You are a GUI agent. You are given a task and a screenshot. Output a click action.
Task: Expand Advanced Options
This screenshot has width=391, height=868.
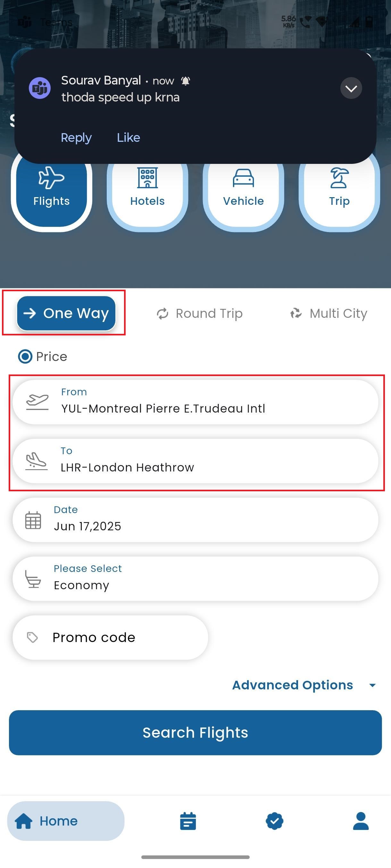(304, 685)
